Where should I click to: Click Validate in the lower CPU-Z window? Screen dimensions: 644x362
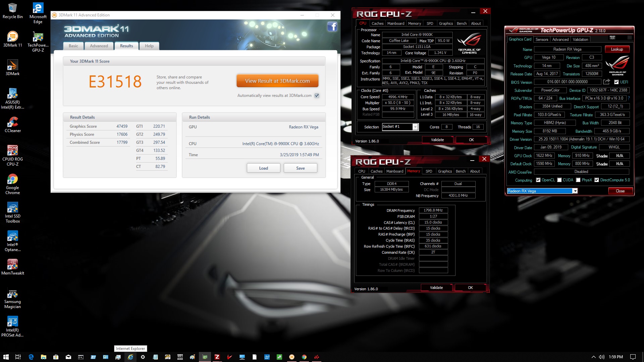pos(436,288)
